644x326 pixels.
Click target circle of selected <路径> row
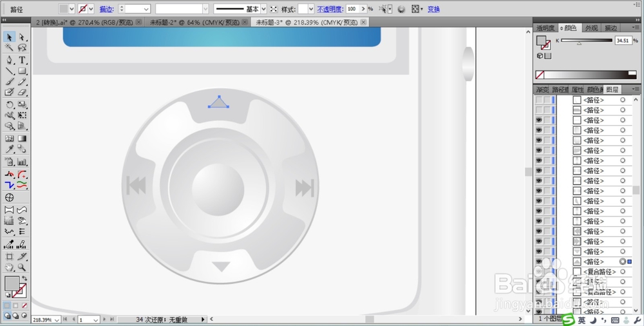pos(623,262)
